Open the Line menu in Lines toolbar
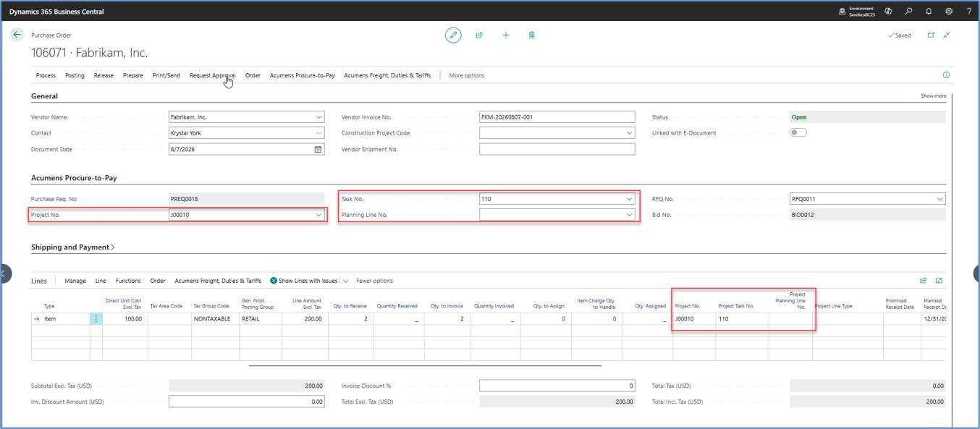 coord(101,281)
